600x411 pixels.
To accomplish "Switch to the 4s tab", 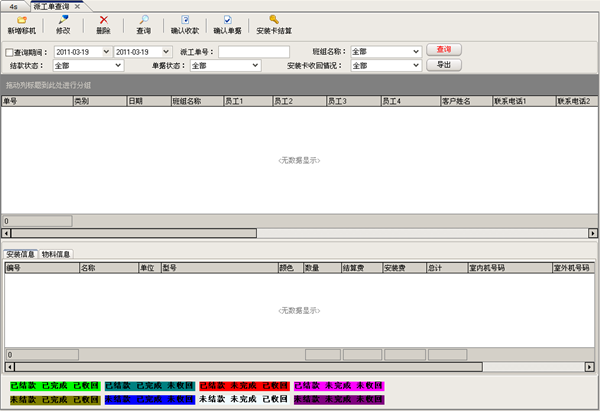I will pos(14,6).
